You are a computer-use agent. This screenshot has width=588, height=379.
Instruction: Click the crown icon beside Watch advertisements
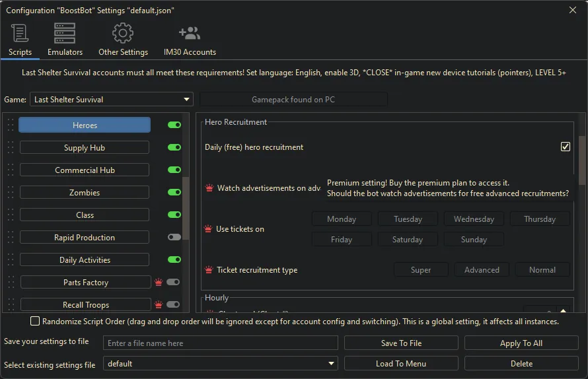(209, 188)
